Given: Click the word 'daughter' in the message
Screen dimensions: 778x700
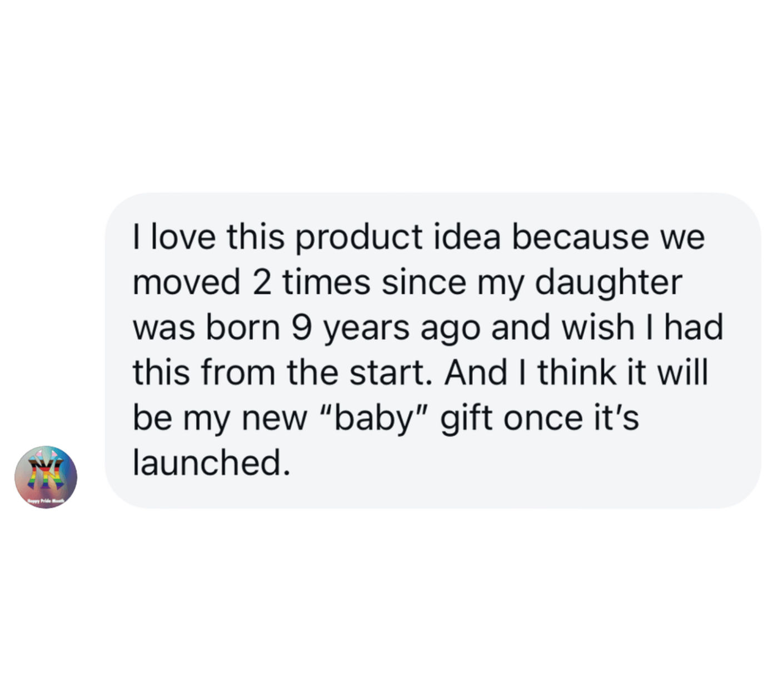Looking at the screenshot, I should pyautogui.click(x=607, y=282).
